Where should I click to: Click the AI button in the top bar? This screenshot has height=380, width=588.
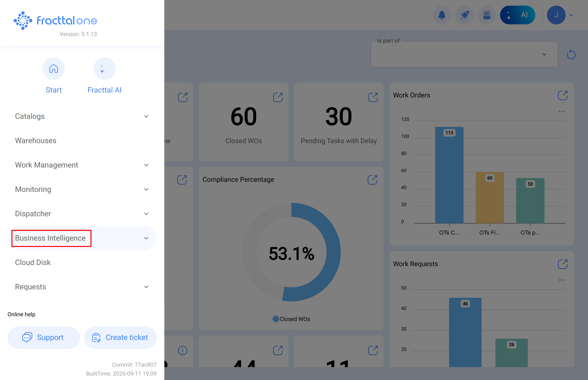click(518, 15)
